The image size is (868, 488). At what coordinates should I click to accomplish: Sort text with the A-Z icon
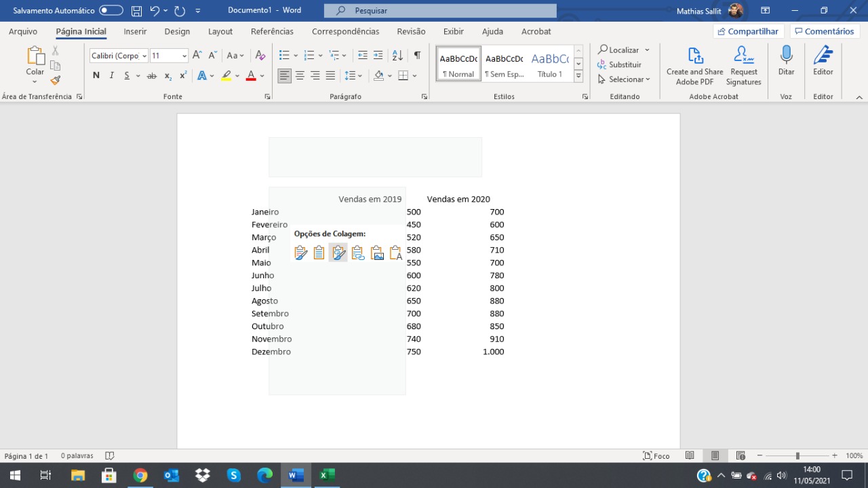[398, 56]
